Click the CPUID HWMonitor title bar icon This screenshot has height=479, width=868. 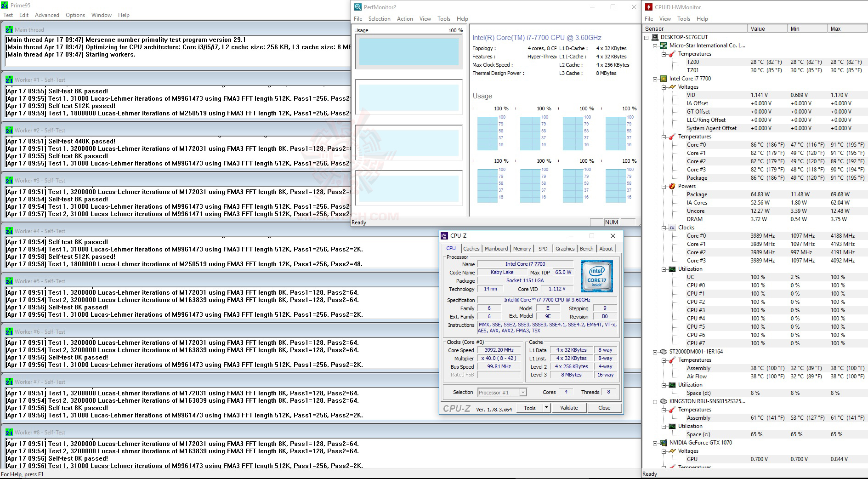[648, 7]
